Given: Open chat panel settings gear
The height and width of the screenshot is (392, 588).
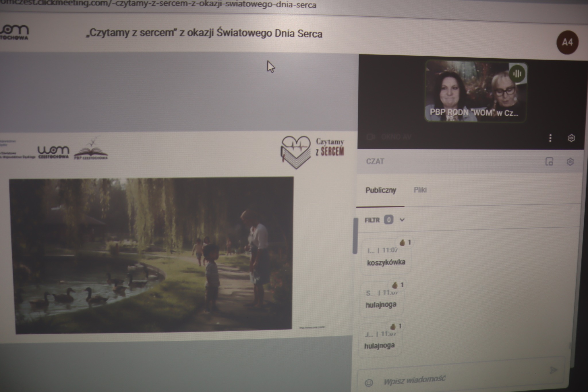Looking at the screenshot, I should (x=570, y=162).
